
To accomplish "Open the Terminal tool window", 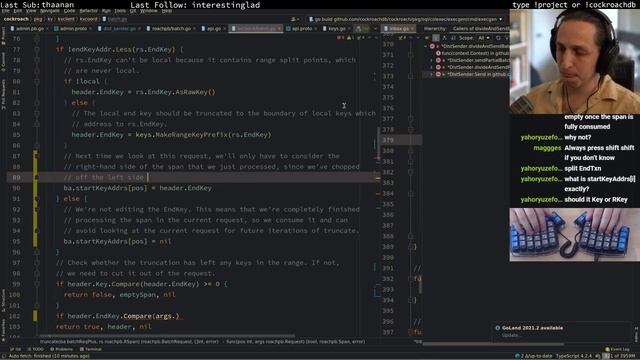I will 91,349.
